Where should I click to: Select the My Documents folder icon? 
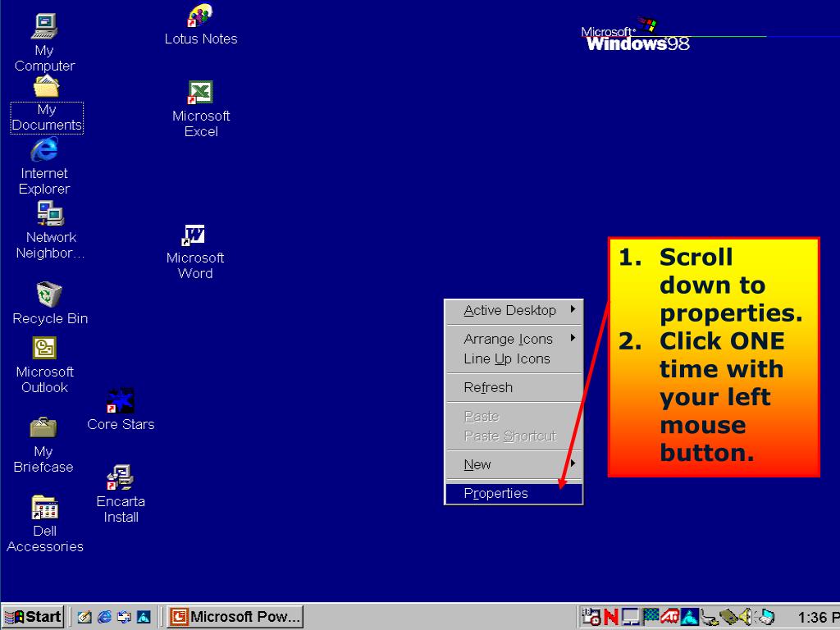click(47, 104)
